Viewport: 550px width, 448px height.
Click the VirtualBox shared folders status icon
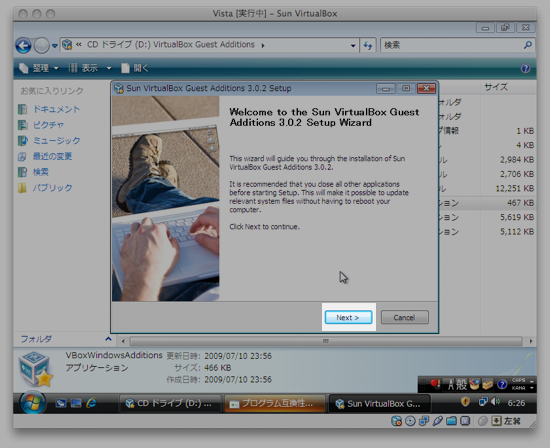click(451, 421)
